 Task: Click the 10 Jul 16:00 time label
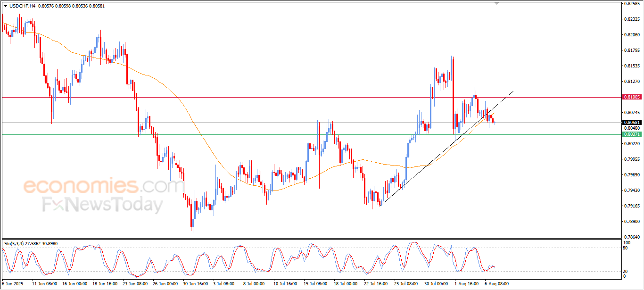coord(285,284)
